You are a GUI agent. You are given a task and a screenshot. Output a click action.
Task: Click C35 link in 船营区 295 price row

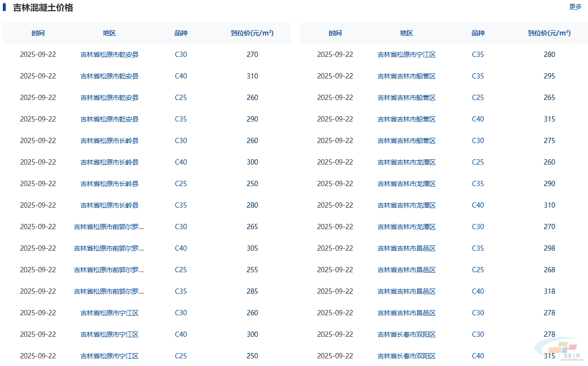click(478, 76)
